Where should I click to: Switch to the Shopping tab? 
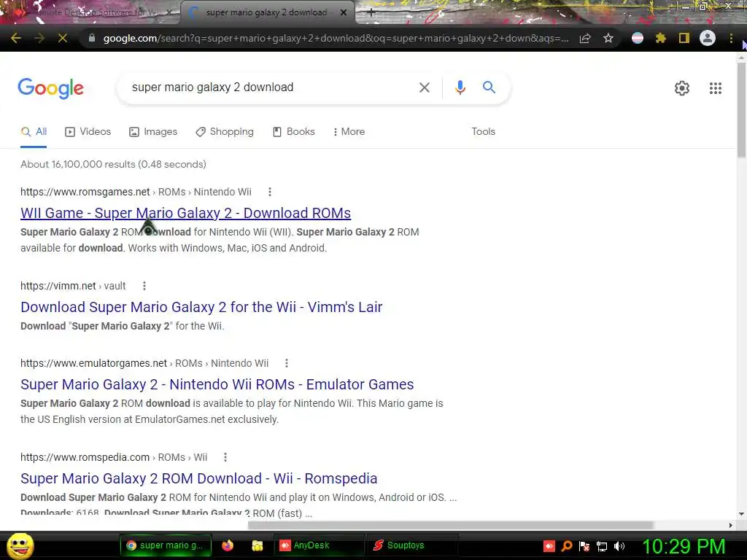(225, 132)
